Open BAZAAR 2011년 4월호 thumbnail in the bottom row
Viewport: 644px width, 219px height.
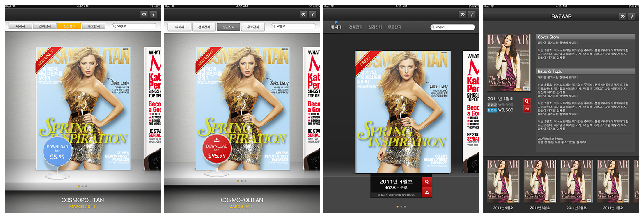[x=503, y=181]
